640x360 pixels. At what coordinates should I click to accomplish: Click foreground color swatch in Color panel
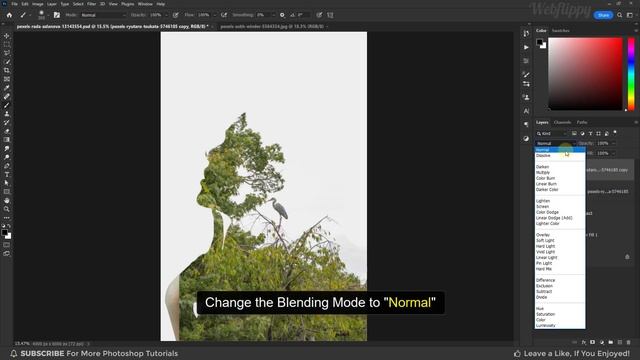(x=540, y=42)
